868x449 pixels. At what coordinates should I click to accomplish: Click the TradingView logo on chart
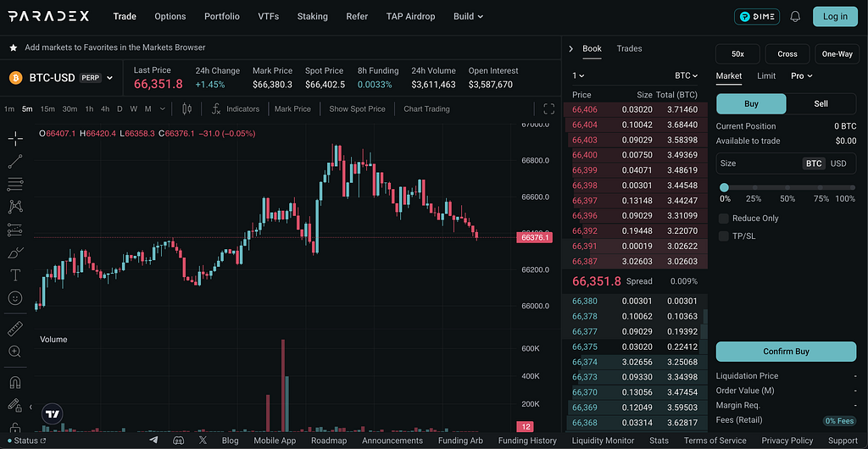[53, 413]
